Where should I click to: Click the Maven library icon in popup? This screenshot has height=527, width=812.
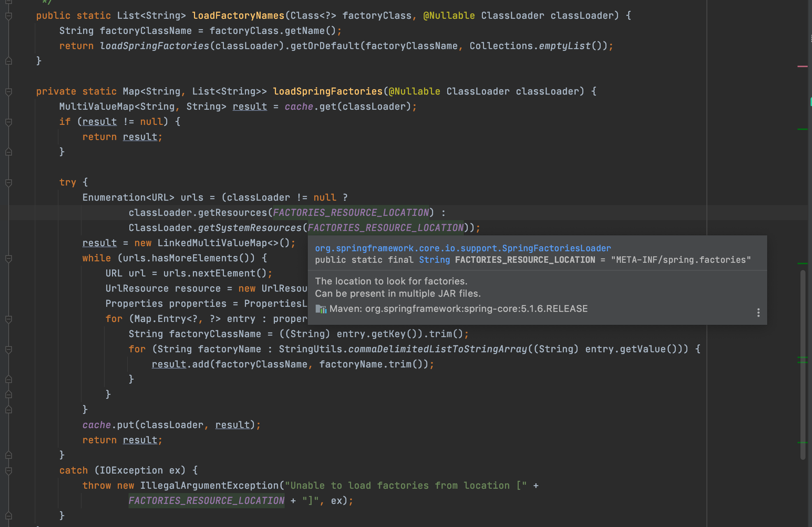pos(321,309)
